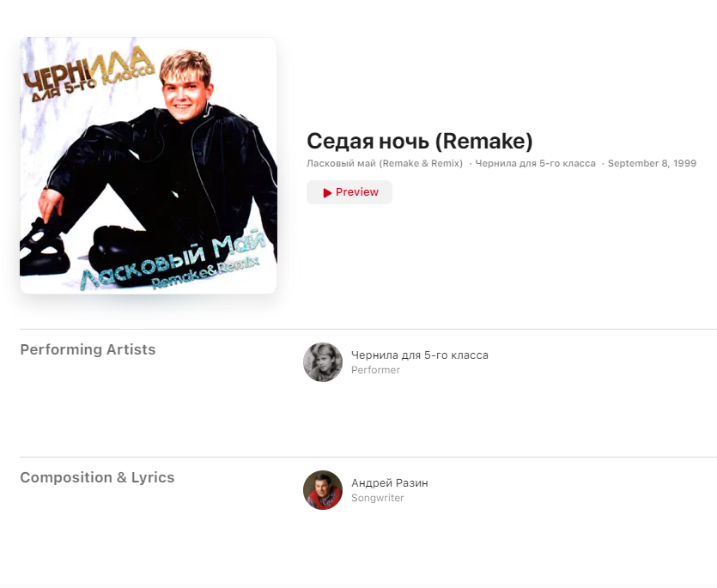The width and height of the screenshot is (717, 588).
Task: Click the black-and-white performer avatar
Action: (323, 362)
